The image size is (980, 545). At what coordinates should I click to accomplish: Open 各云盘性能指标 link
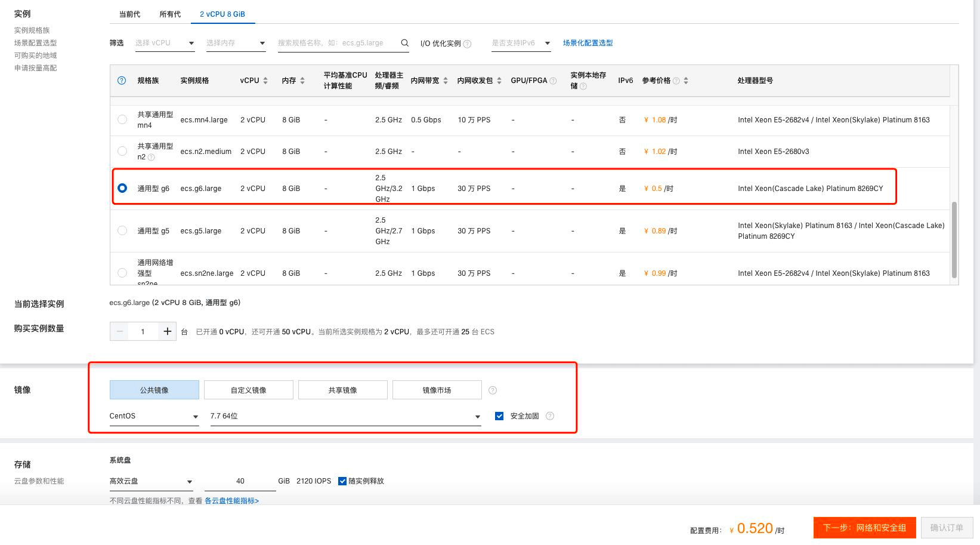232,501
